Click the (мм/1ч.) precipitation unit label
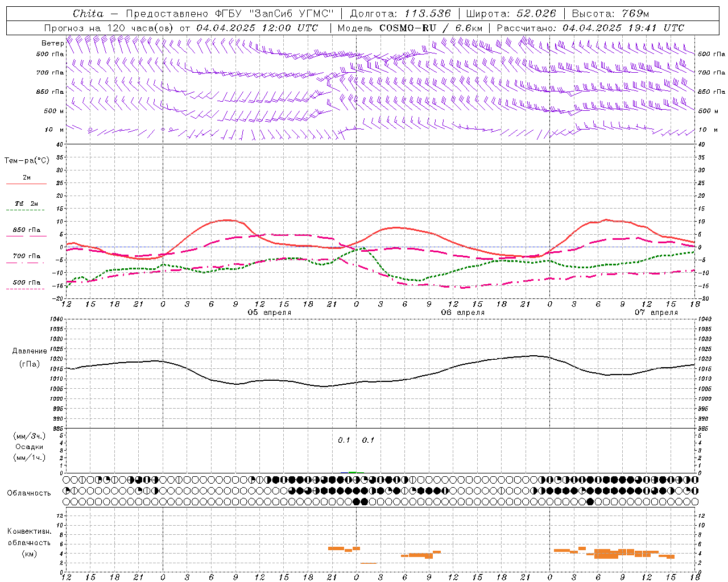 (x=30, y=458)
